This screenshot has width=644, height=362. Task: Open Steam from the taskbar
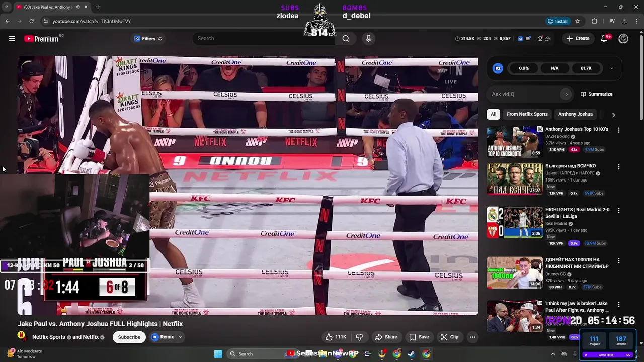(411, 354)
